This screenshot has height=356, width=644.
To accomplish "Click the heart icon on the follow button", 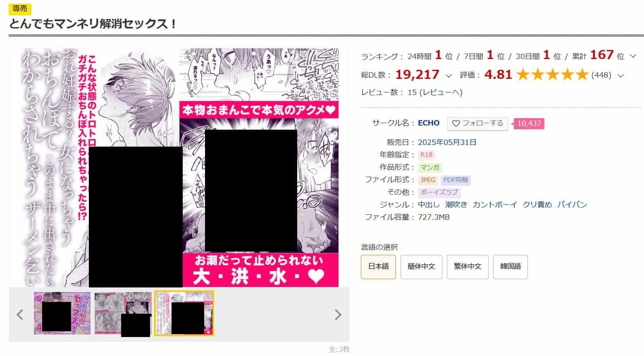I will (456, 123).
